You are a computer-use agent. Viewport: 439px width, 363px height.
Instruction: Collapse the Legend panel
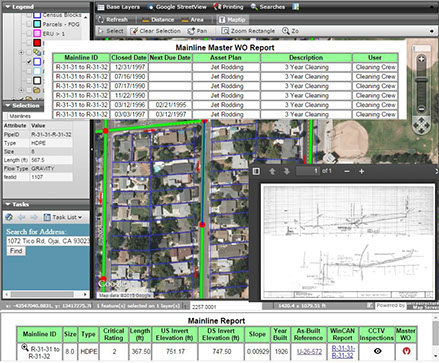pos(8,7)
